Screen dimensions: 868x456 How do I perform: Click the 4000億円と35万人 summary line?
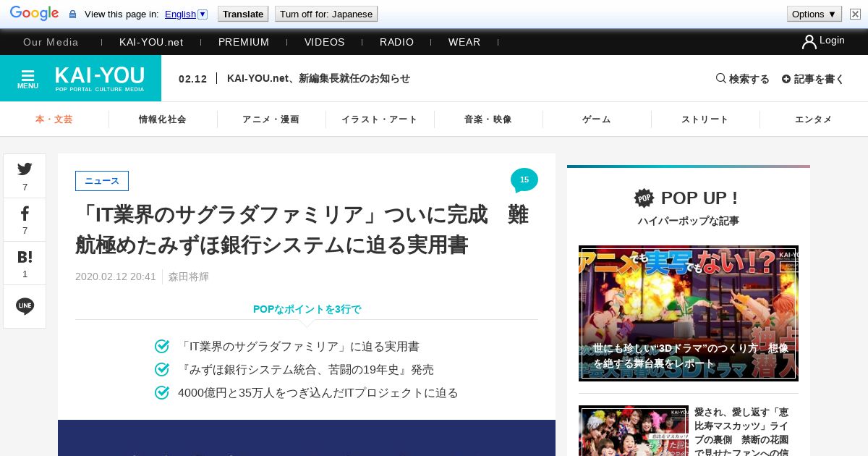318,393
